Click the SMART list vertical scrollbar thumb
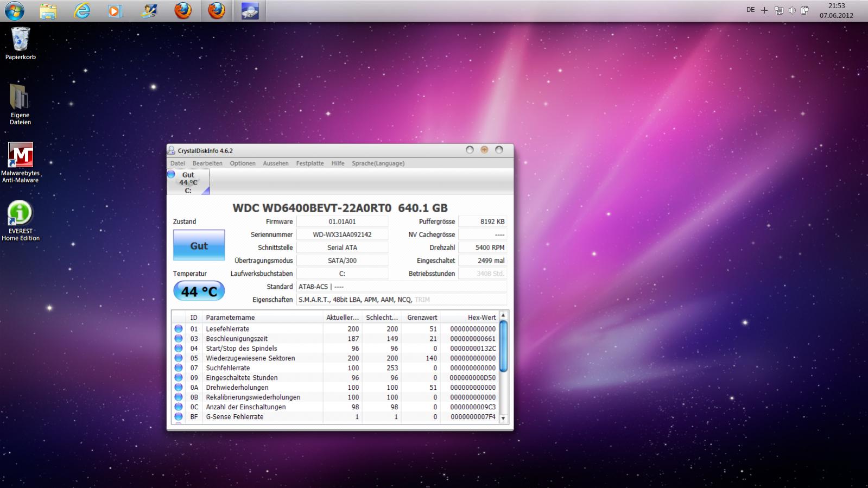868x488 pixels. [x=503, y=346]
